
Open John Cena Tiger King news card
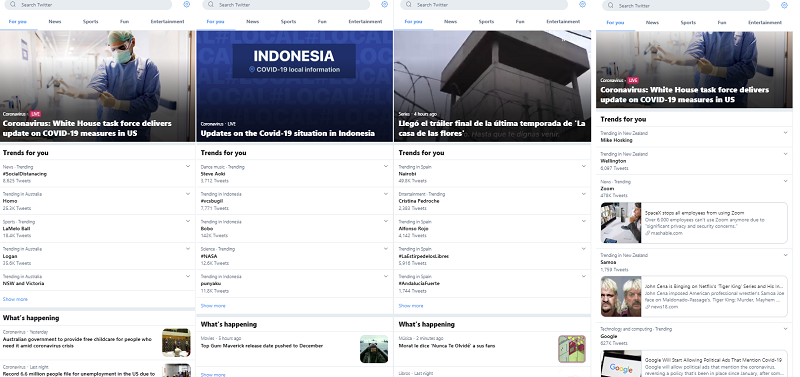(694, 296)
